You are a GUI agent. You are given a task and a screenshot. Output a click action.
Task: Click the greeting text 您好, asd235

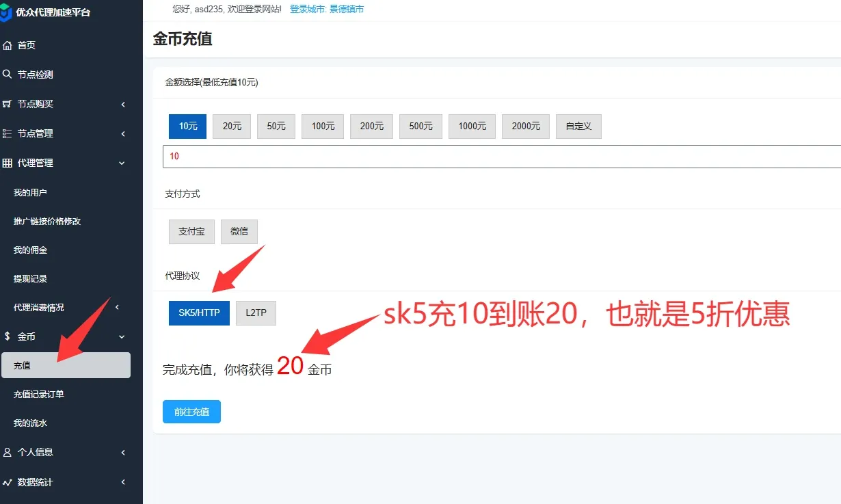pos(199,10)
